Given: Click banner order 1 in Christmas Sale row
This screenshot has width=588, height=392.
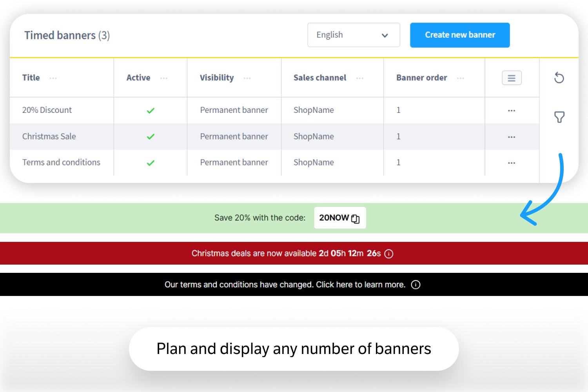Looking at the screenshot, I should tap(398, 136).
